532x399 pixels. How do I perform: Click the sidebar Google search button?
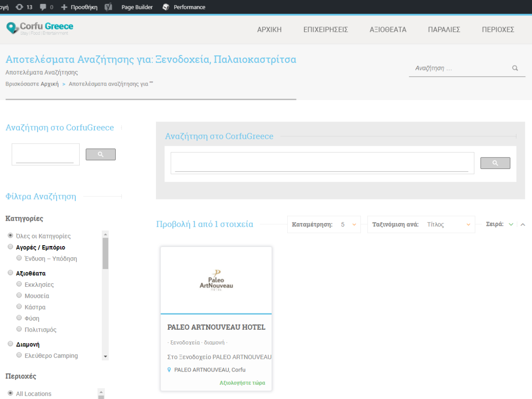coord(101,154)
